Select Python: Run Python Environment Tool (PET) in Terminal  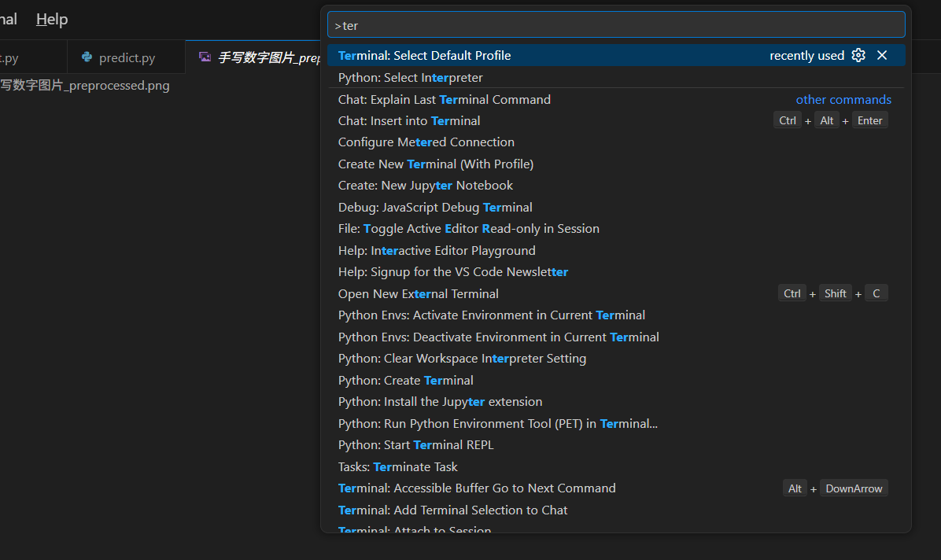click(x=616, y=423)
